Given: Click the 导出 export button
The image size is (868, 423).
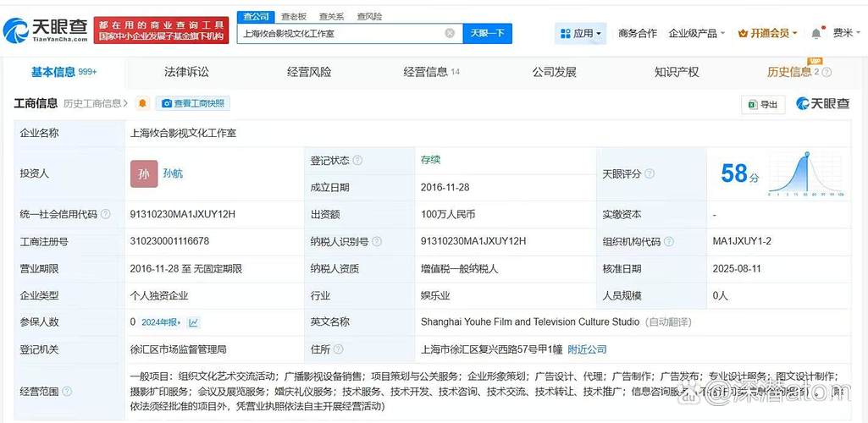Looking at the screenshot, I should coord(763,104).
